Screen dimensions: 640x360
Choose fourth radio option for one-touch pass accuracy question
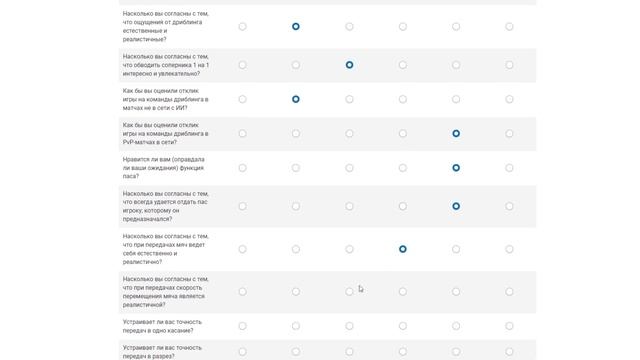(402, 326)
